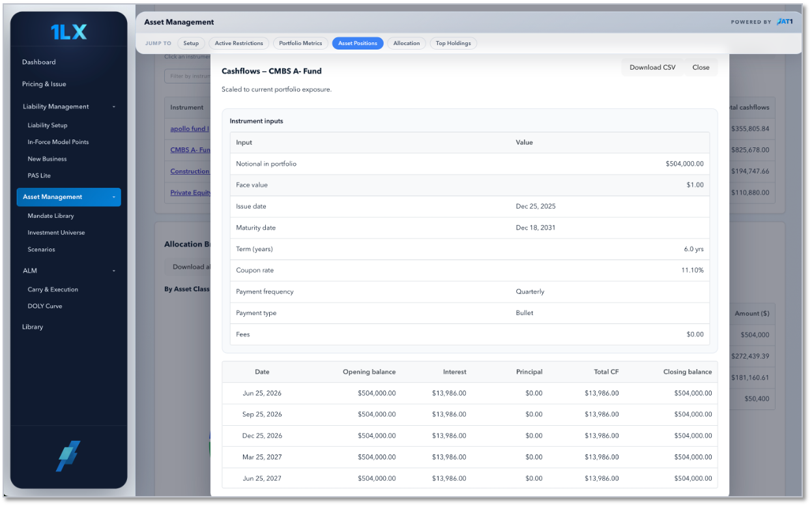The height and width of the screenshot is (506, 812).
Task: Click the Term value 6.0 yrs
Action: 693,249
